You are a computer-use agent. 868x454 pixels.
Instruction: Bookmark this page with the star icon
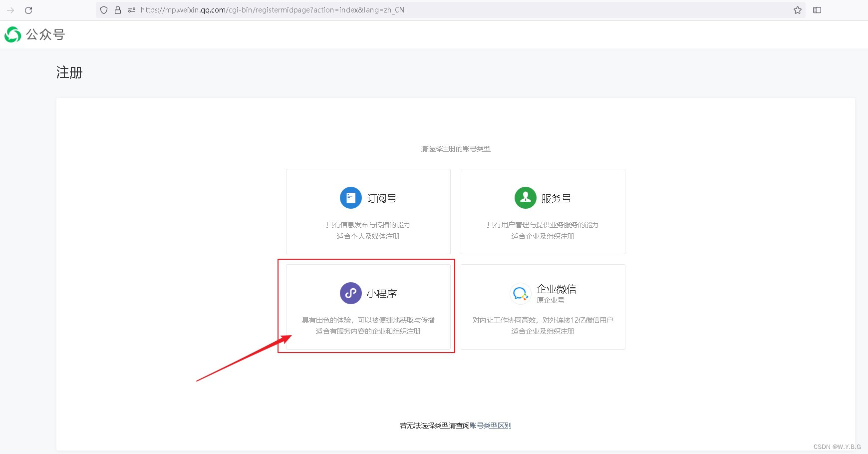pyautogui.click(x=798, y=10)
